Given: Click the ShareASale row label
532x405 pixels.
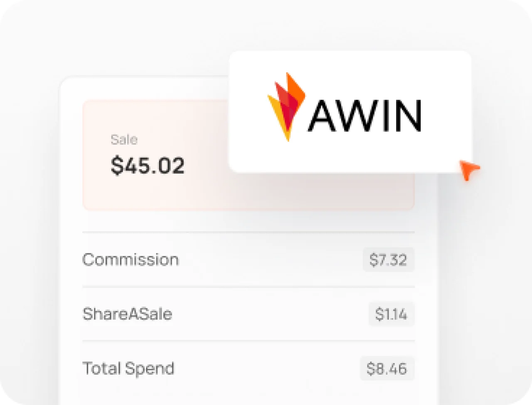Looking at the screenshot, I should [127, 314].
